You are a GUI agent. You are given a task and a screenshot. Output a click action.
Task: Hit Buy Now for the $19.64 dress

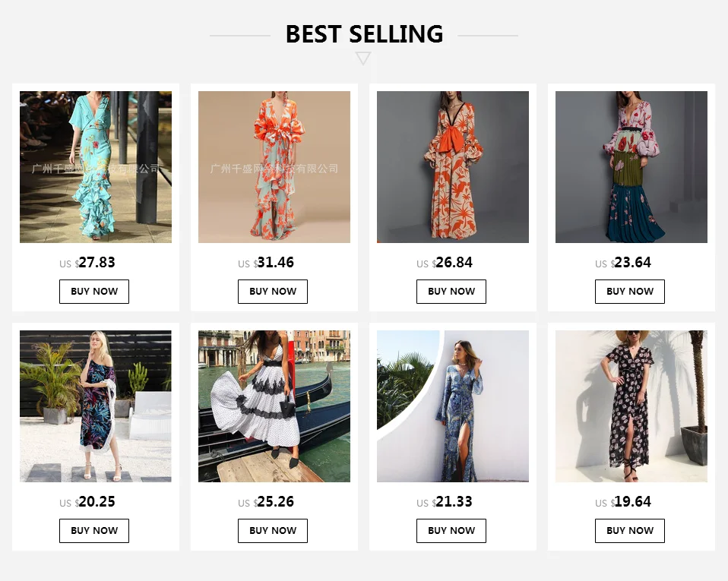click(x=630, y=531)
